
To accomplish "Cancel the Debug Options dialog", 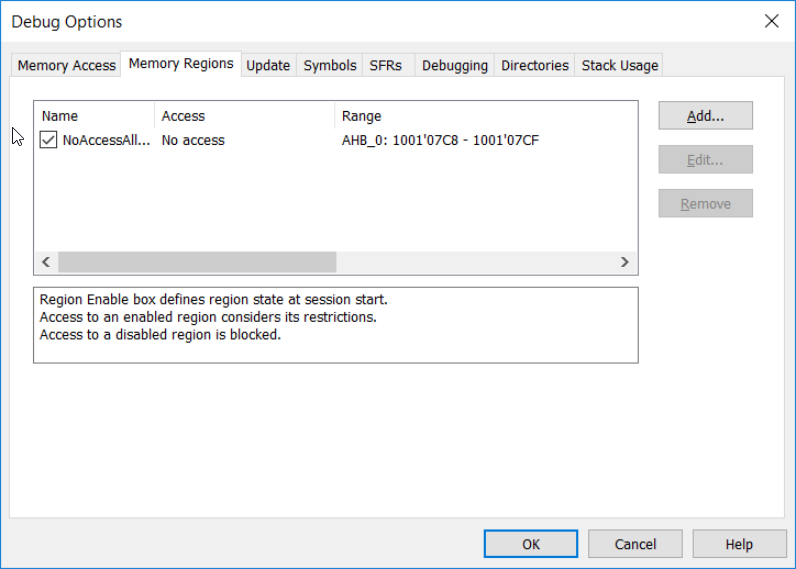I will coord(635,544).
